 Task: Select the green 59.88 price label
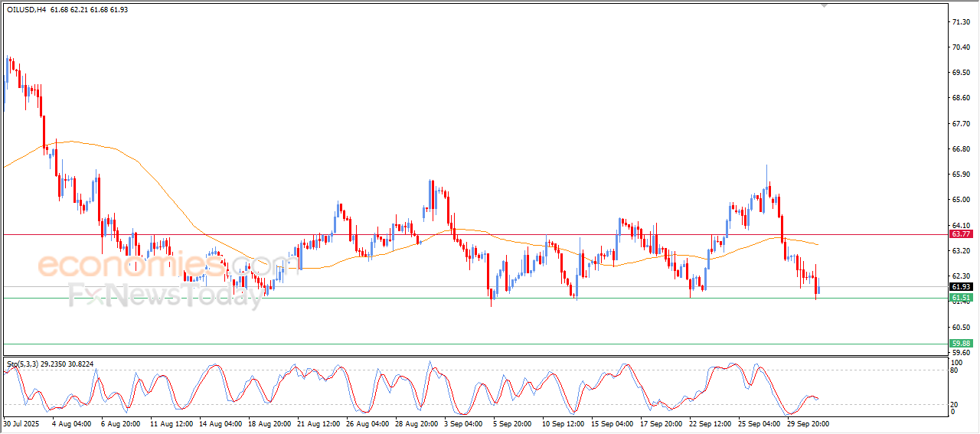pyautogui.click(x=960, y=344)
